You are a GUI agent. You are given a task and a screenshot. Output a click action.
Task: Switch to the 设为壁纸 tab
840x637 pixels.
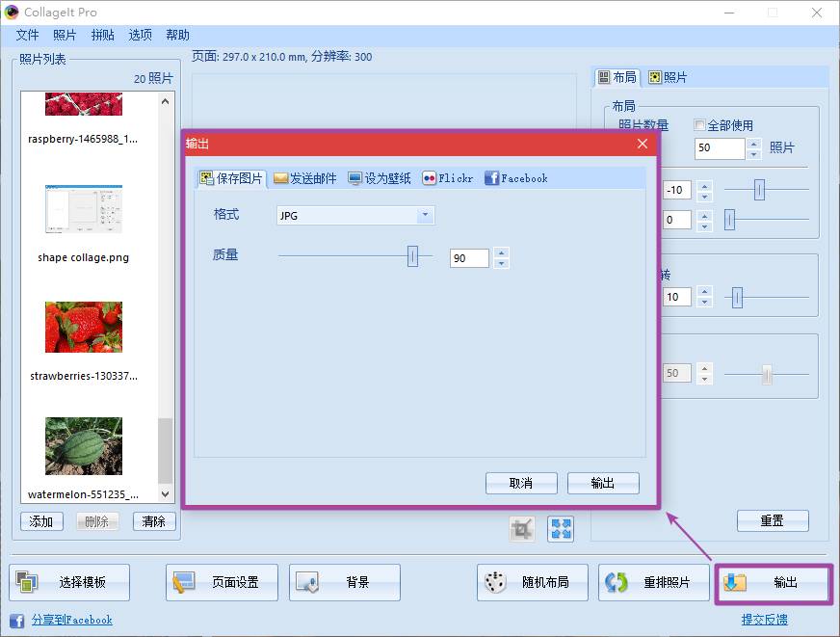tap(380, 178)
